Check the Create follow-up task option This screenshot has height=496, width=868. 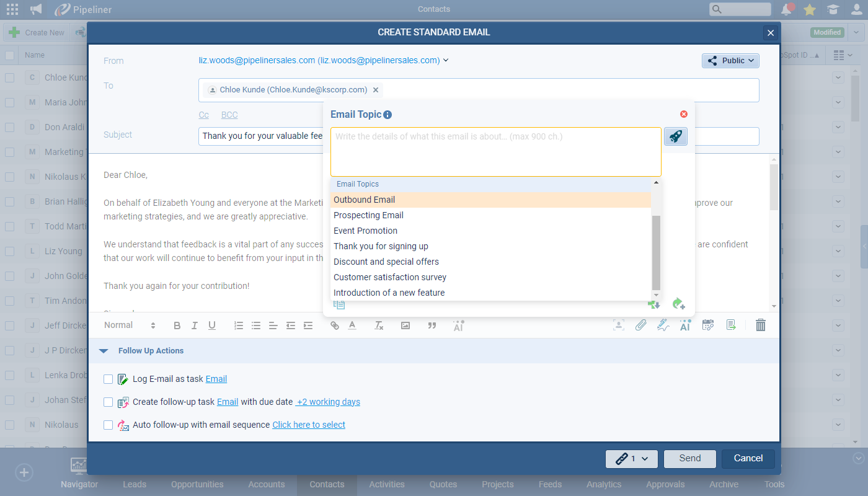tap(108, 402)
